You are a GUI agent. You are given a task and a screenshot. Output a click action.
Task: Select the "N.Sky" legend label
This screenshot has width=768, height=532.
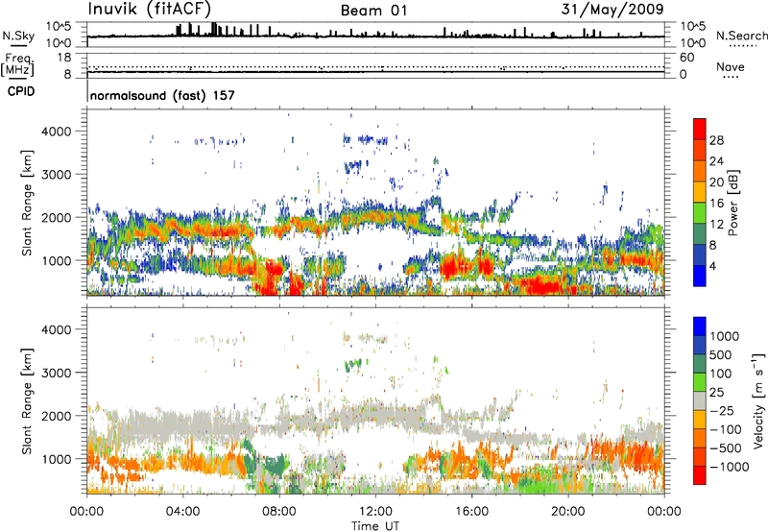18,36
